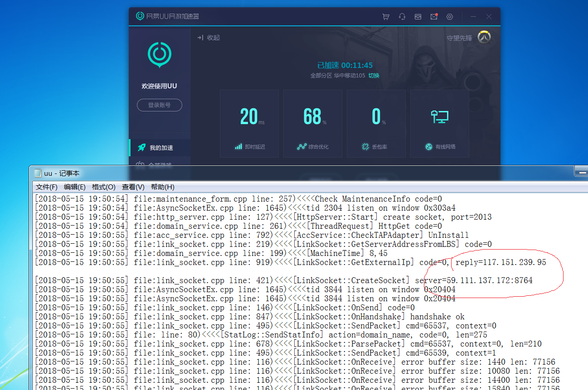Click the 20 ms real-time latency card

(x=249, y=123)
